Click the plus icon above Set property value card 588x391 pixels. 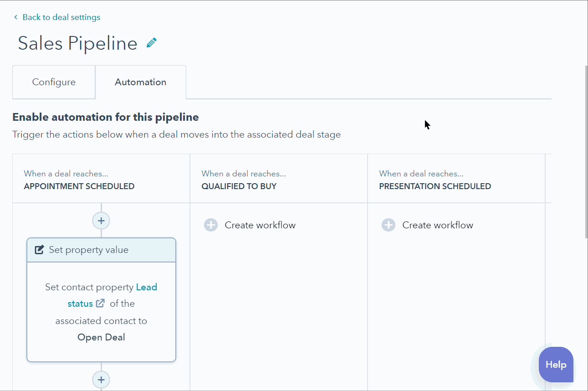click(101, 221)
